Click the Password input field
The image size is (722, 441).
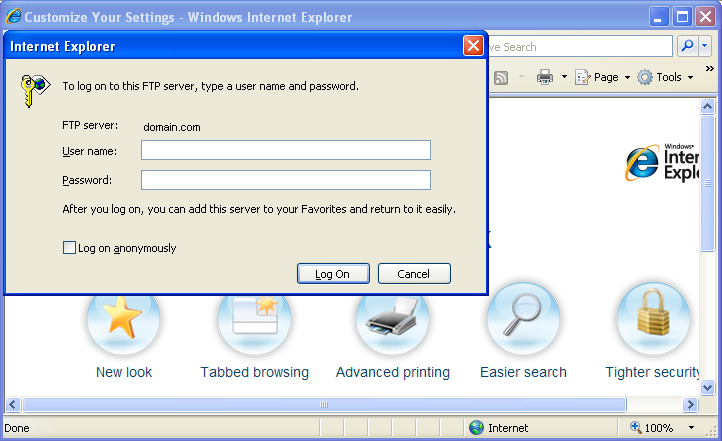coord(286,180)
